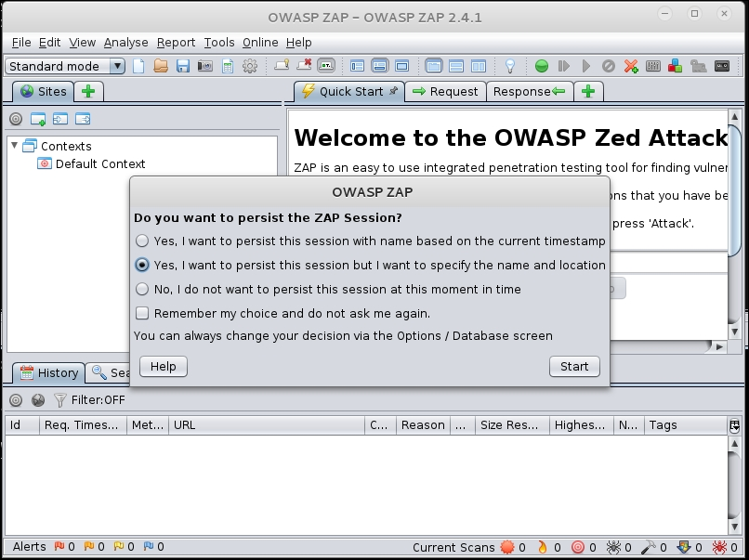Click the table column chooser icon
This screenshot has height=560, width=749.
735,425
